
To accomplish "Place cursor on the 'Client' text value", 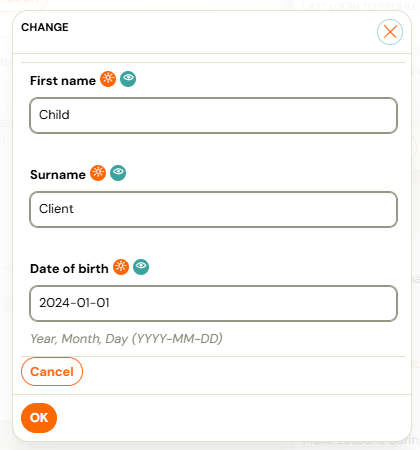I will click(56, 209).
